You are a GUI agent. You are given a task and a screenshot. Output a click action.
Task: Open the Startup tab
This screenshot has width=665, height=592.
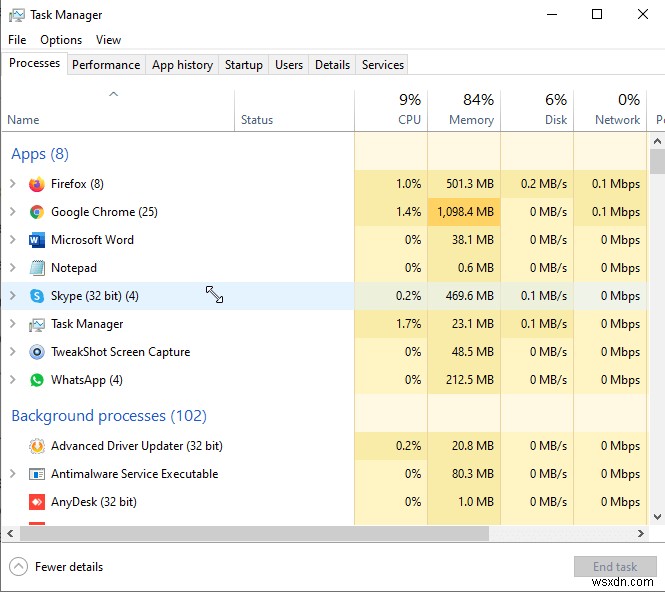click(244, 65)
